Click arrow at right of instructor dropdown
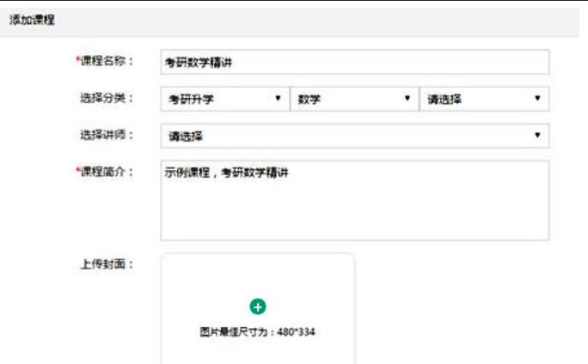588x364 pixels. coord(537,136)
